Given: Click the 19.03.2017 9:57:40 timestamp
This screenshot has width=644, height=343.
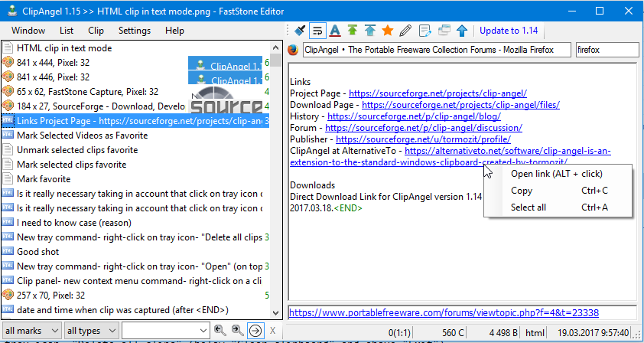Looking at the screenshot, I should click(593, 332).
